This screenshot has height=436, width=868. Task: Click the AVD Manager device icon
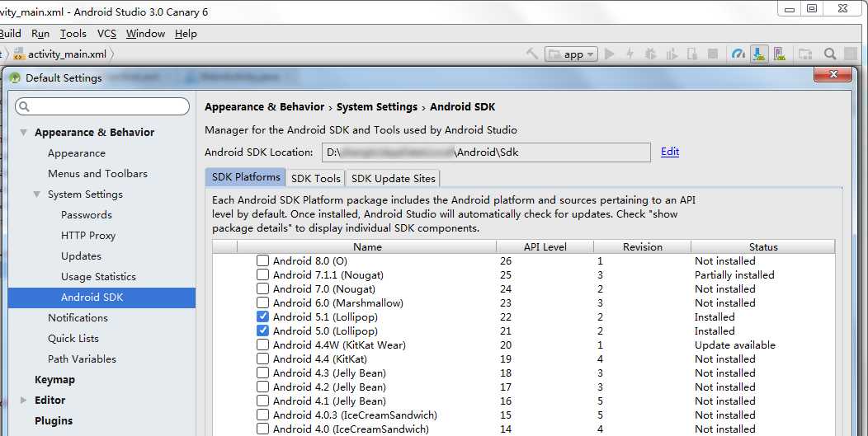pyautogui.click(x=780, y=54)
